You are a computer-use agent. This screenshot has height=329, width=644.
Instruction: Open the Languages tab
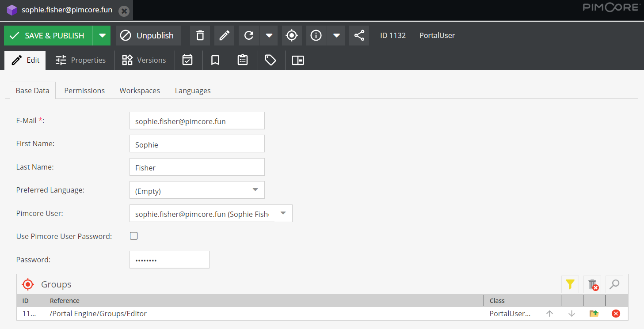tap(193, 91)
